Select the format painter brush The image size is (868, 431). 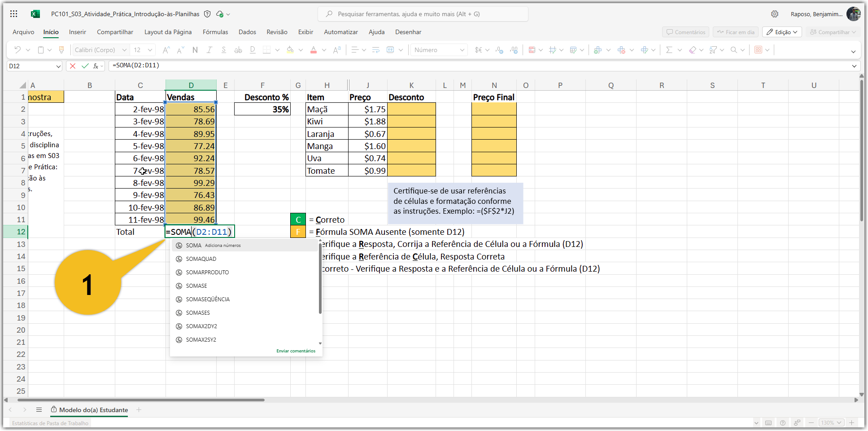point(61,50)
